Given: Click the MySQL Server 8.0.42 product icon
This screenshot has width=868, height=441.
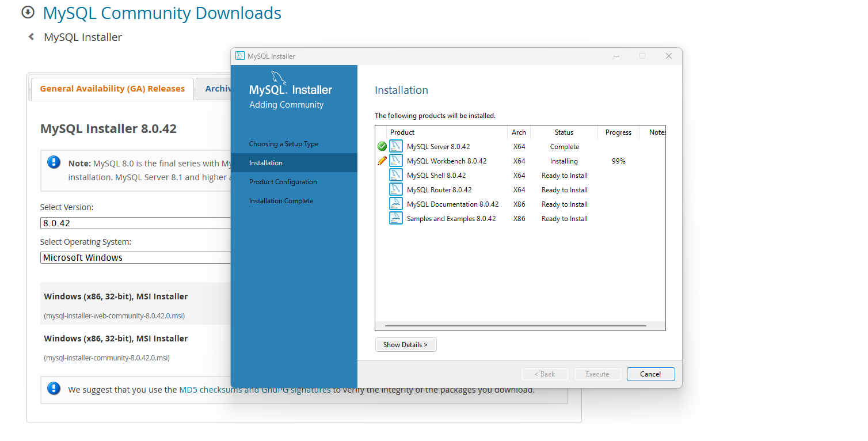Looking at the screenshot, I should coord(396,146).
